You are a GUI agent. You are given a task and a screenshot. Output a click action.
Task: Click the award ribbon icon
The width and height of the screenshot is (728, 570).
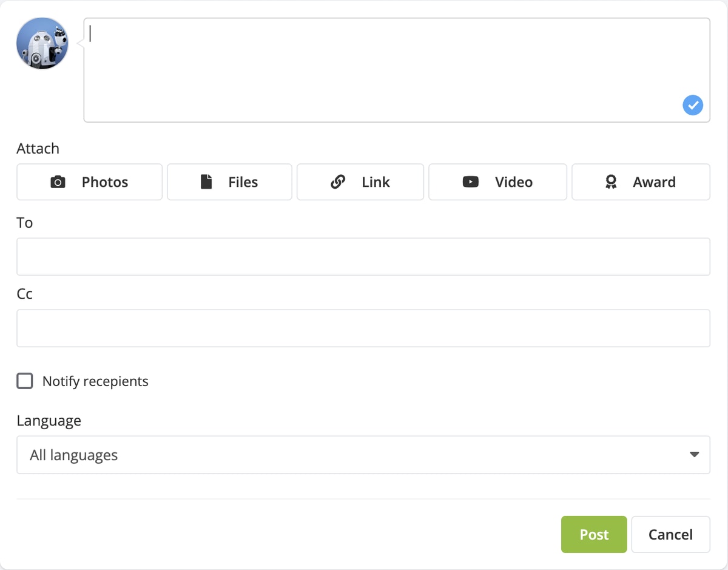(611, 182)
